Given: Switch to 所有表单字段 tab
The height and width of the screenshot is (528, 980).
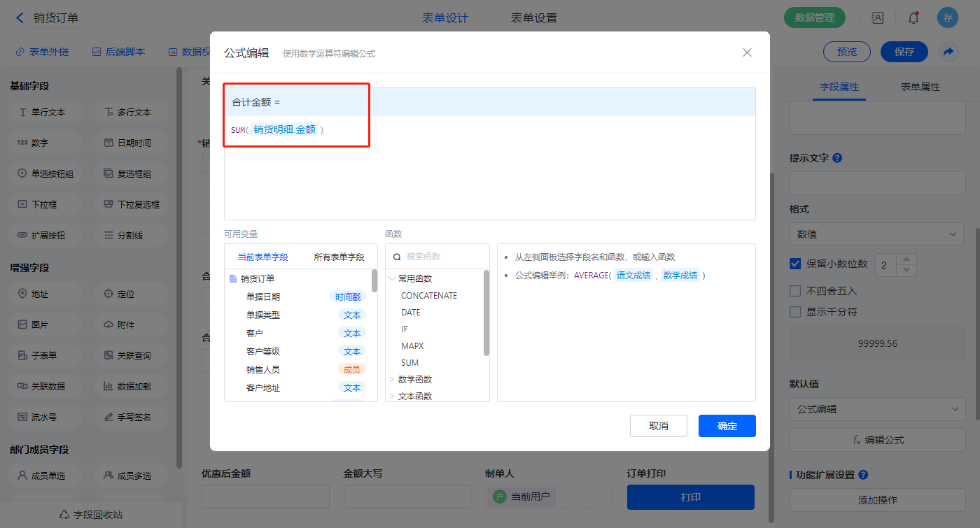Looking at the screenshot, I should pyautogui.click(x=339, y=257).
